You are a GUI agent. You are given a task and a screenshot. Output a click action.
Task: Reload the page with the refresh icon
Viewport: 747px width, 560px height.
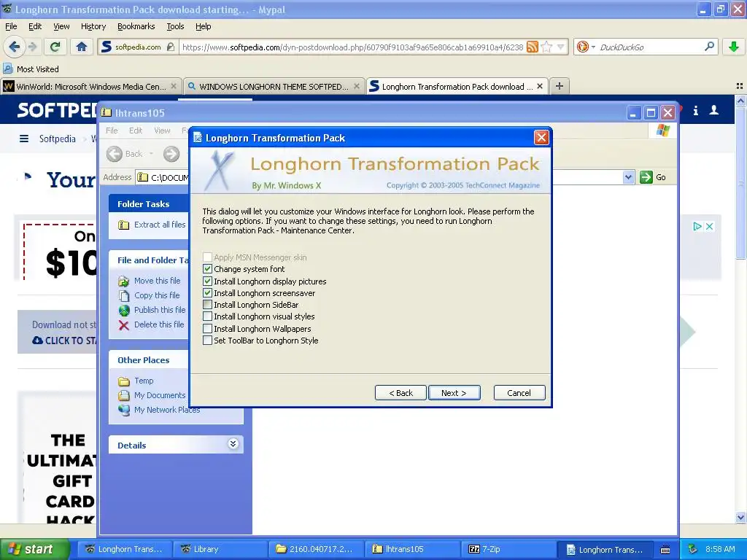pos(55,47)
